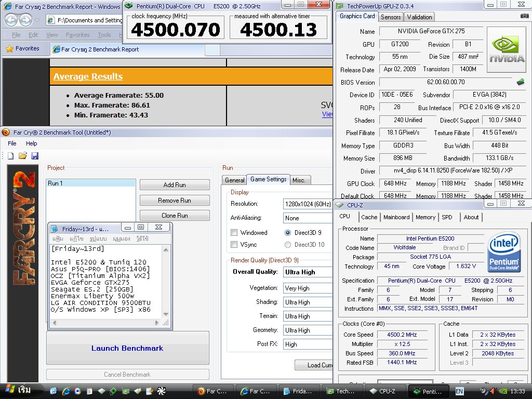Open the Shading quality dropdown

pos(308,302)
